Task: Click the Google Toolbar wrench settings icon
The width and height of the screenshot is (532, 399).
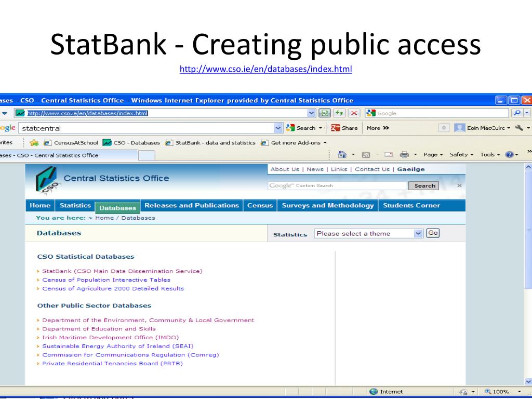Action: (519, 128)
